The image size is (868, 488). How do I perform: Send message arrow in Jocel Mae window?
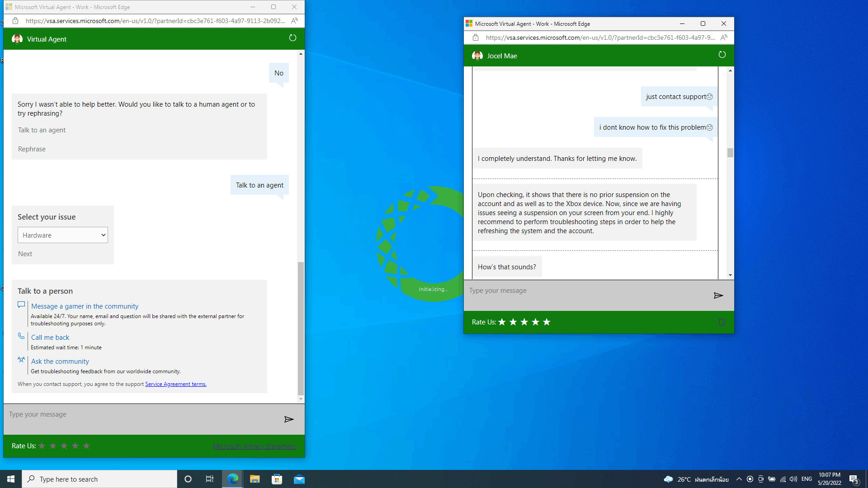pyautogui.click(x=718, y=296)
